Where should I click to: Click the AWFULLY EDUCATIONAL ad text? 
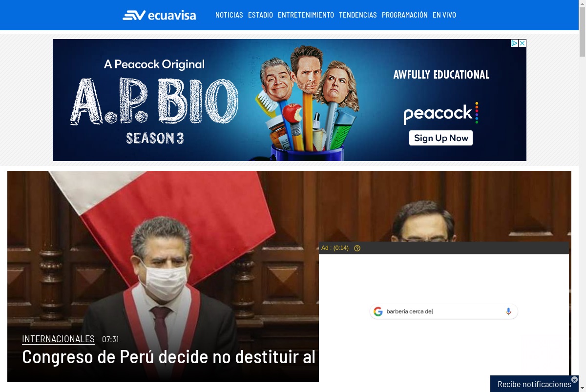pyautogui.click(x=441, y=75)
